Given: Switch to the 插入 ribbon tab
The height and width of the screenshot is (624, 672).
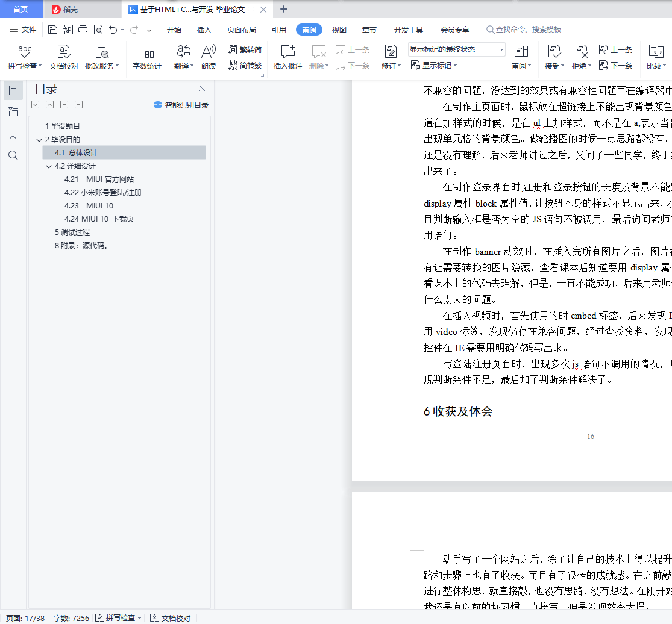Looking at the screenshot, I should pyautogui.click(x=204, y=30).
